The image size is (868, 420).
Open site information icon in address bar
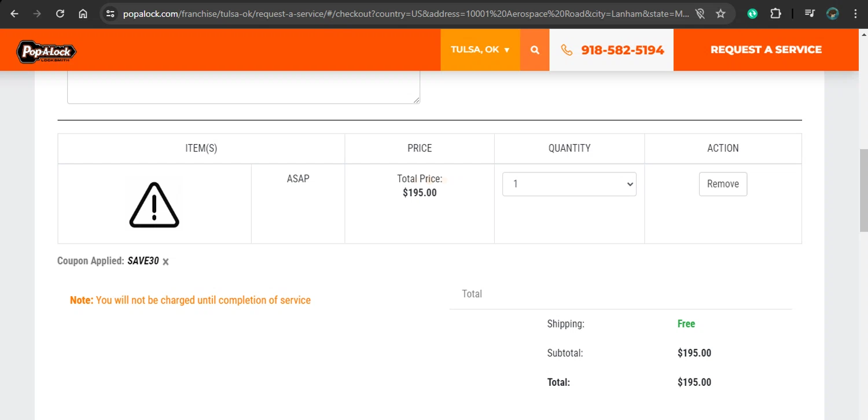[x=111, y=14]
